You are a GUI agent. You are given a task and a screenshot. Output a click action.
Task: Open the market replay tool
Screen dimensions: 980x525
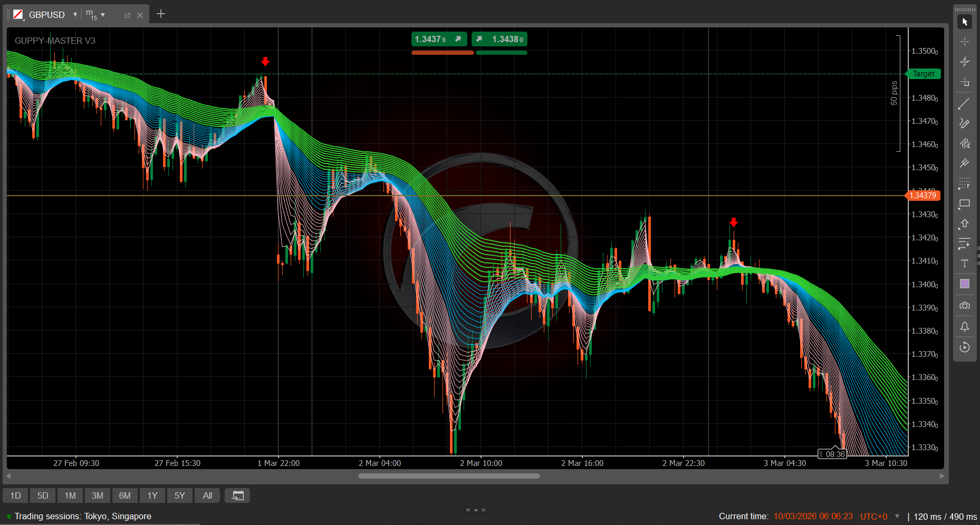tap(964, 347)
